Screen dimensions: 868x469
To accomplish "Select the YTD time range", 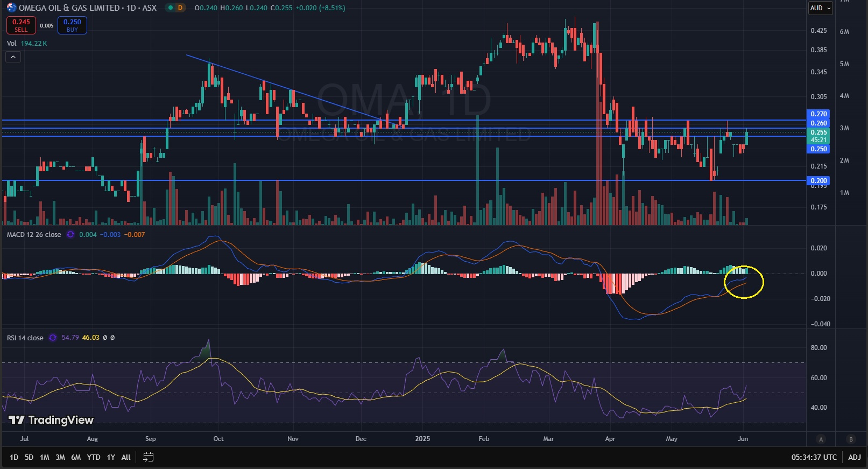I will point(94,457).
